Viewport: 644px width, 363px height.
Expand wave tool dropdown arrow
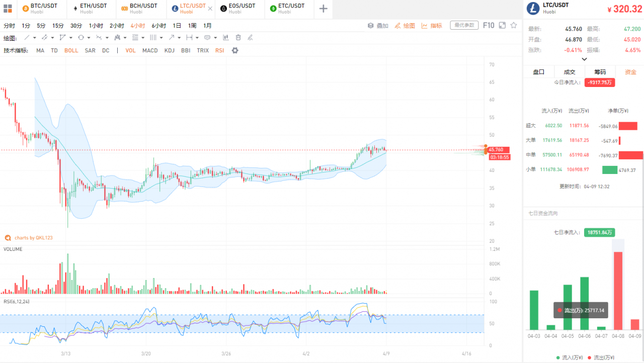(107, 38)
